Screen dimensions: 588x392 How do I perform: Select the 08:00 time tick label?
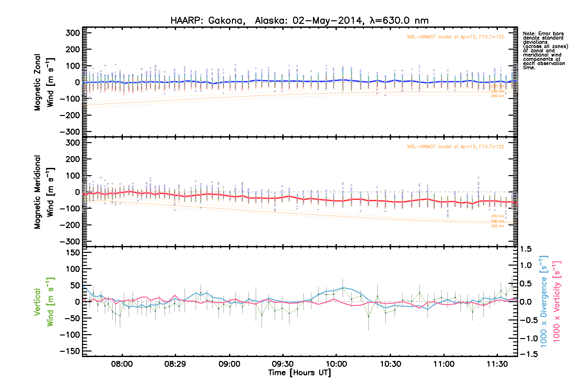pyautogui.click(x=122, y=364)
